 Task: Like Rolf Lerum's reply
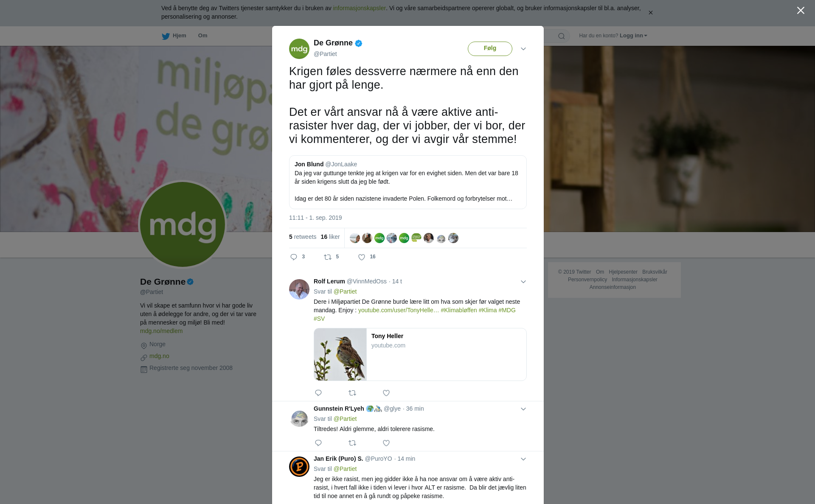386,393
